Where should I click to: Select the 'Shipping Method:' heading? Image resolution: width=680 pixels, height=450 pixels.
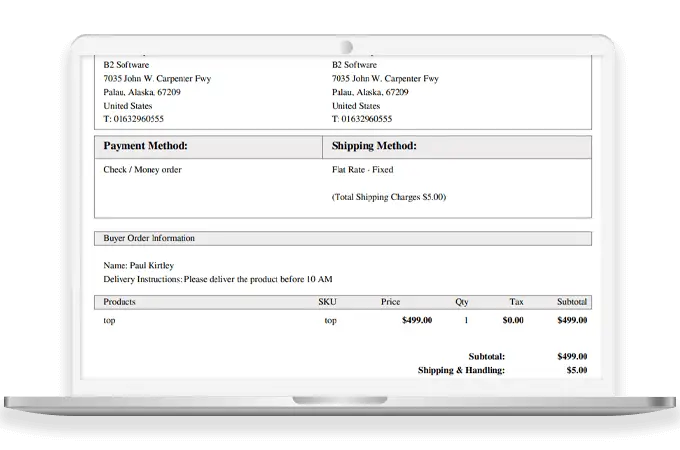click(374, 146)
